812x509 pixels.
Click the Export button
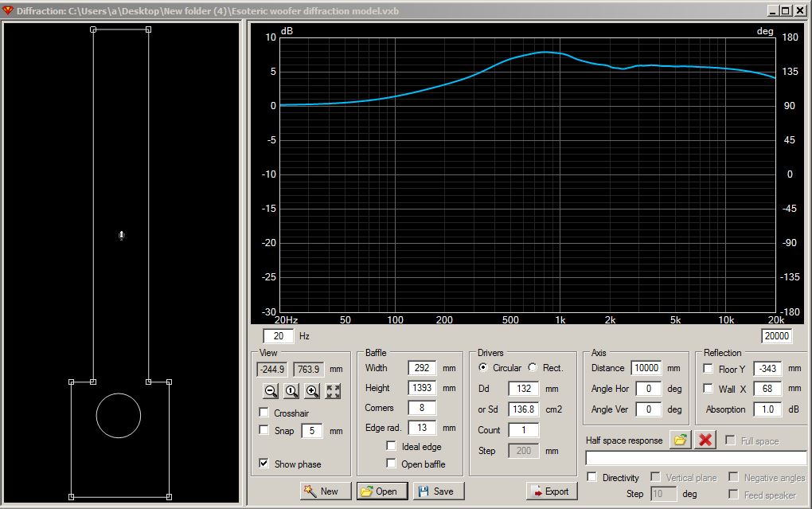[x=551, y=491]
